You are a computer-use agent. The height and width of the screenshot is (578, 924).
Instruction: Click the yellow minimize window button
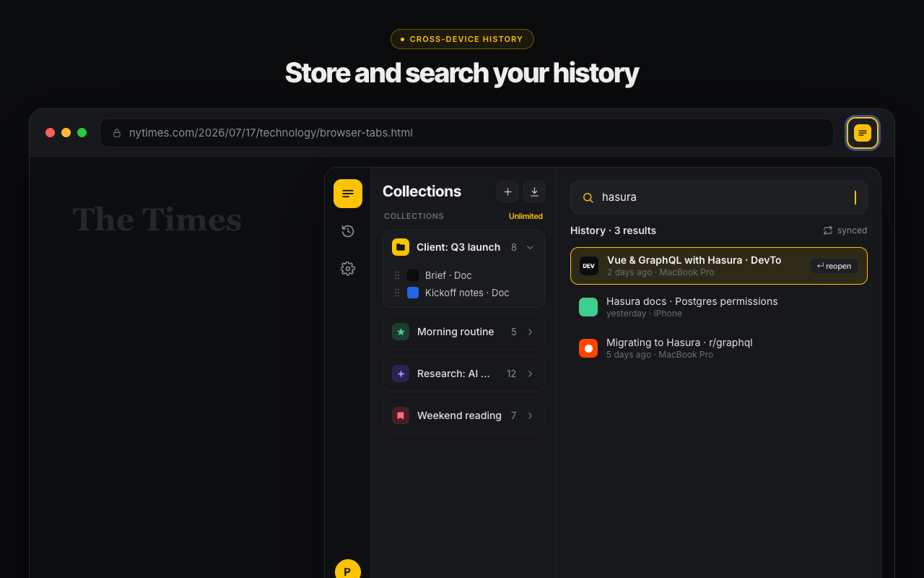[x=66, y=133]
